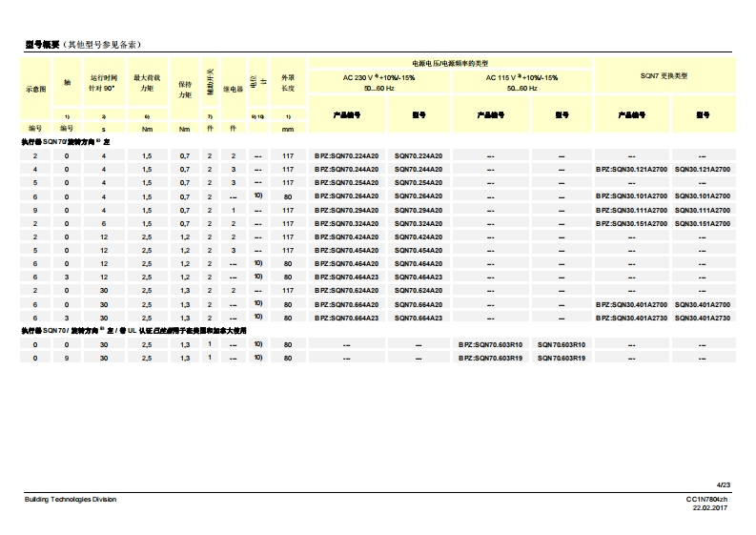Click BPZ:SQN70.603R10 in the AC 115 V column

pyautogui.click(x=491, y=344)
